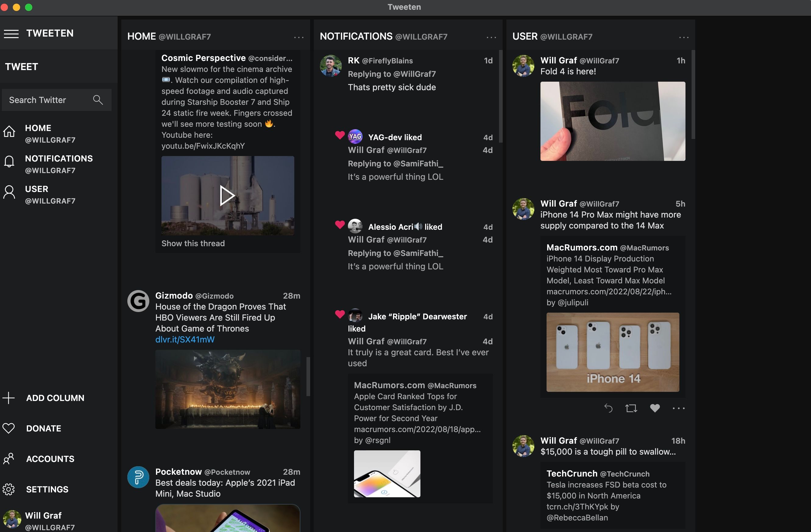Click YAG-dev's avatar in notifications

355,136
